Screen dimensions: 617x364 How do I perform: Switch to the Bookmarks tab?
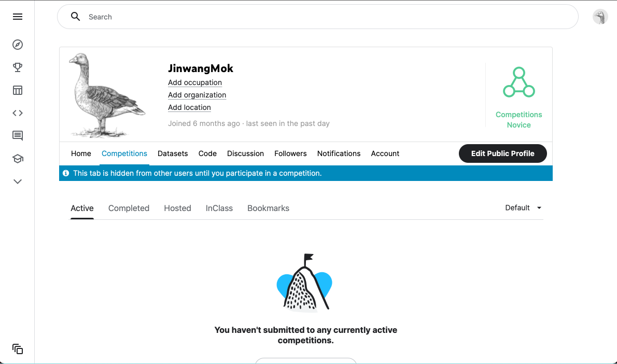269,208
